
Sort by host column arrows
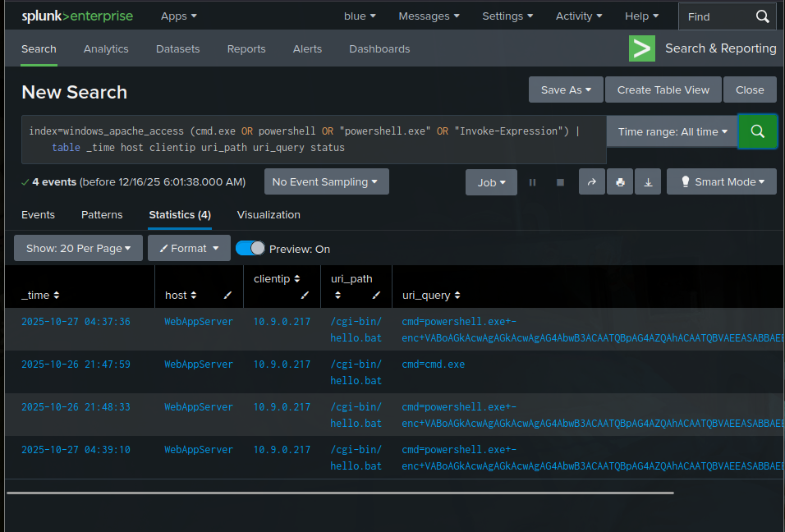[193, 296]
